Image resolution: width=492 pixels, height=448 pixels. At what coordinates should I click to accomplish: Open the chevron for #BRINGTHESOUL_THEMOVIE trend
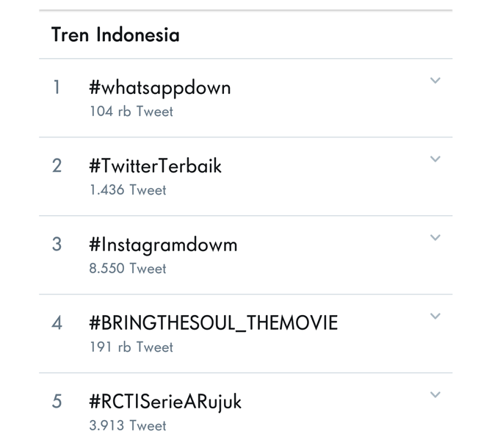coord(435,317)
